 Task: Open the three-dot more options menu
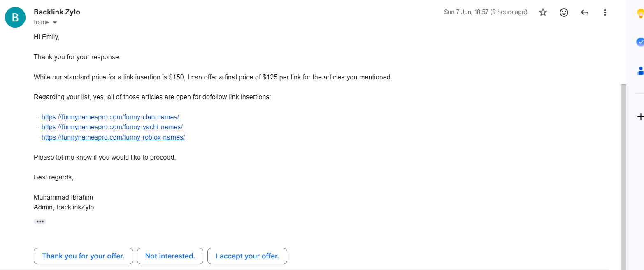click(605, 12)
